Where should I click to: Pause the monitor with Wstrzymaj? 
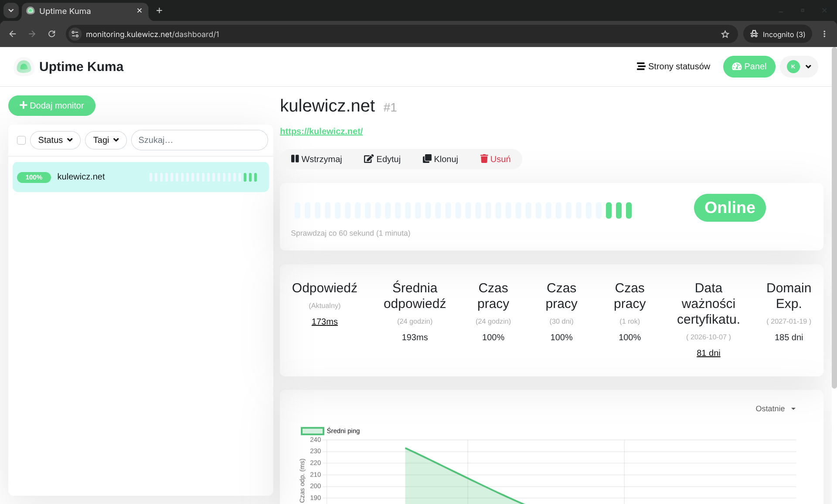tap(316, 159)
